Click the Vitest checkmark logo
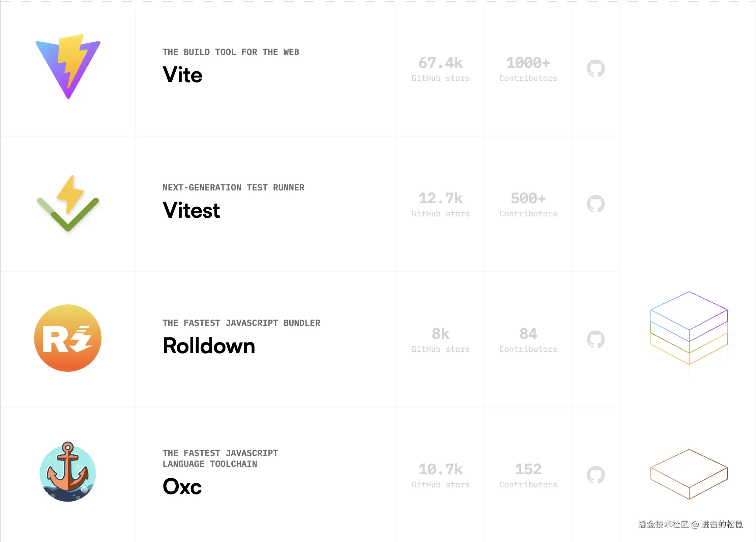The image size is (756, 542). tap(68, 203)
